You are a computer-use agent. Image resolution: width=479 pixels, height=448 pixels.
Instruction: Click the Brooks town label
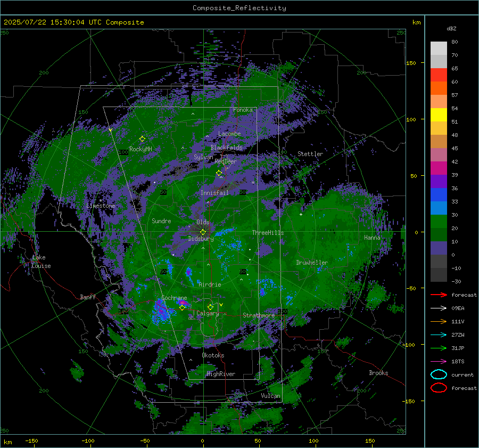[x=378, y=373]
